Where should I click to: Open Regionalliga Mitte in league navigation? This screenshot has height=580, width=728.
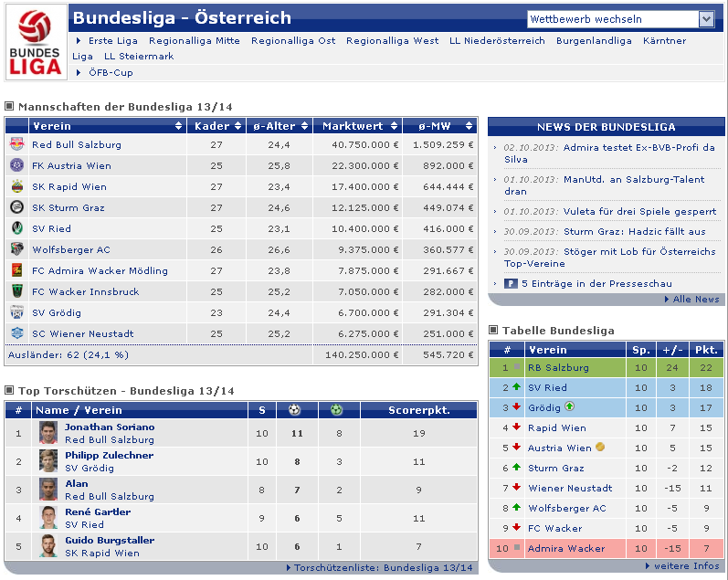[195, 41]
